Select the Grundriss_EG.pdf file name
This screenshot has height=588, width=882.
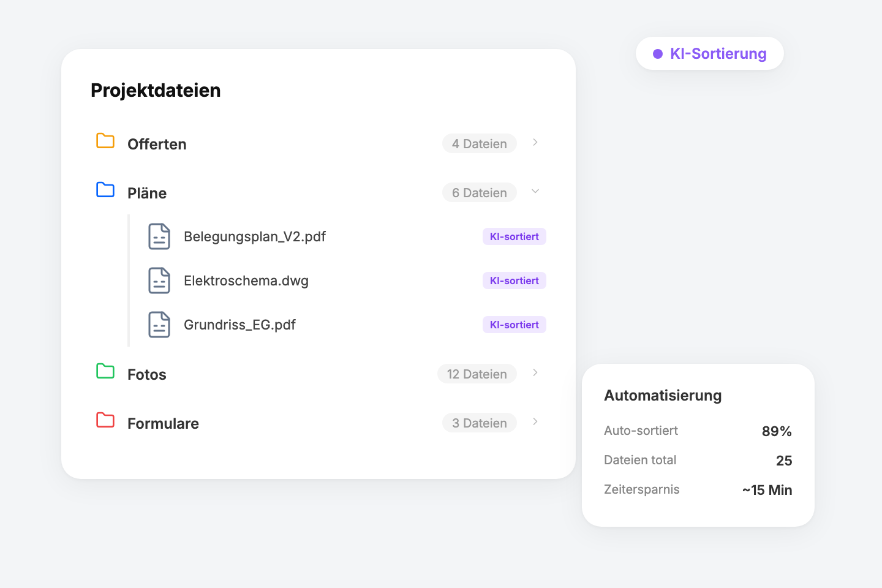point(239,325)
